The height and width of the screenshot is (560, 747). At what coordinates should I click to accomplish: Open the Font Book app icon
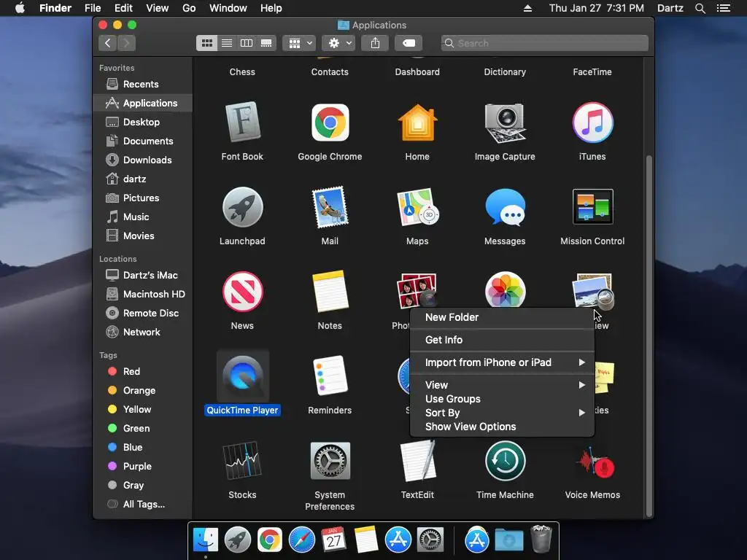click(242, 122)
